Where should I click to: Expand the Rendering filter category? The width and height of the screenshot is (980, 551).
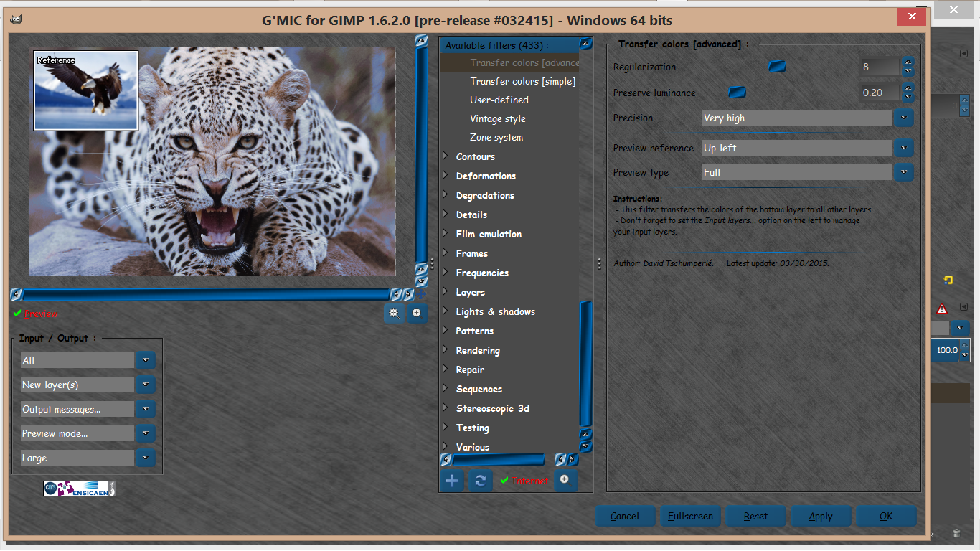pos(446,350)
